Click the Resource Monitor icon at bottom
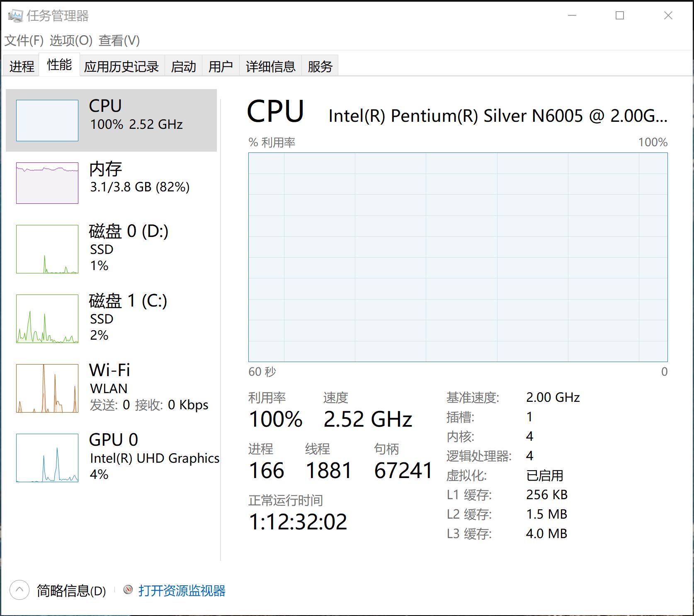Image resolution: width=694 pixels, height=616 pixels. point(129,590)
